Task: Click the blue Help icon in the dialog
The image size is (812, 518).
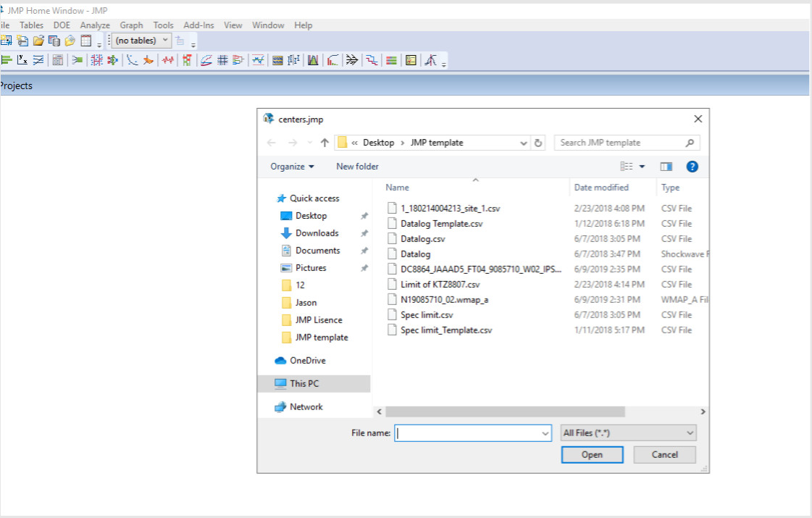Action: (692, 166)
